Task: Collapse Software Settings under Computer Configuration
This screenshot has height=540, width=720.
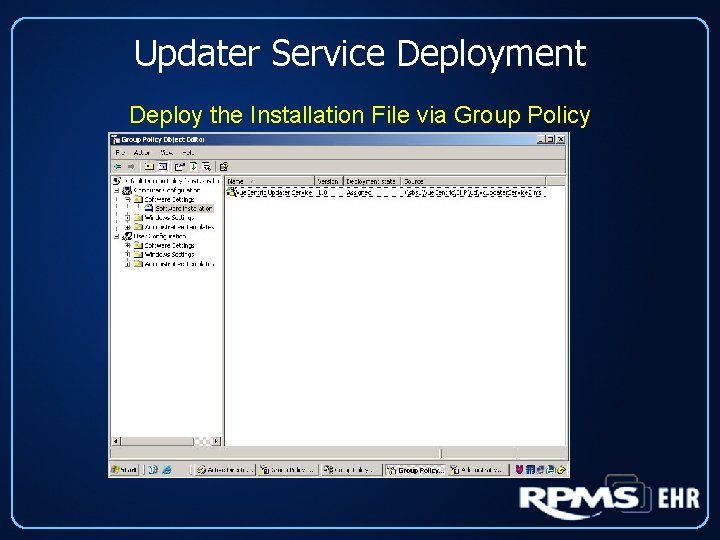Action: [128, 199]
